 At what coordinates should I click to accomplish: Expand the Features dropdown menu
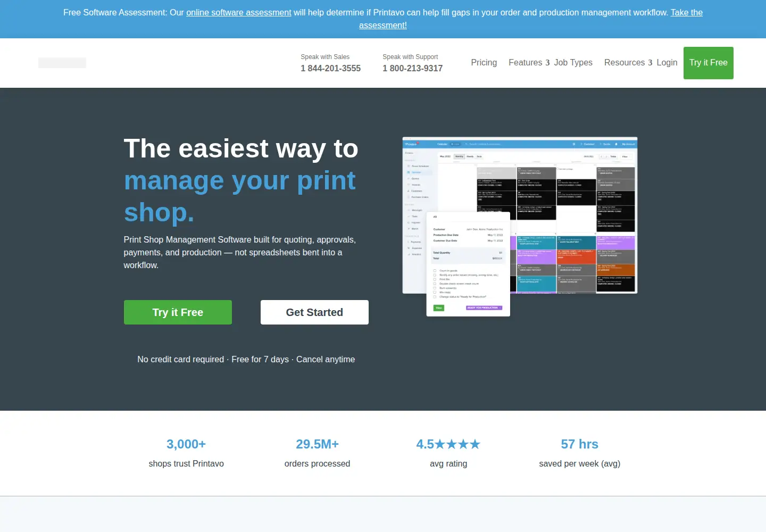click(529, 62)
